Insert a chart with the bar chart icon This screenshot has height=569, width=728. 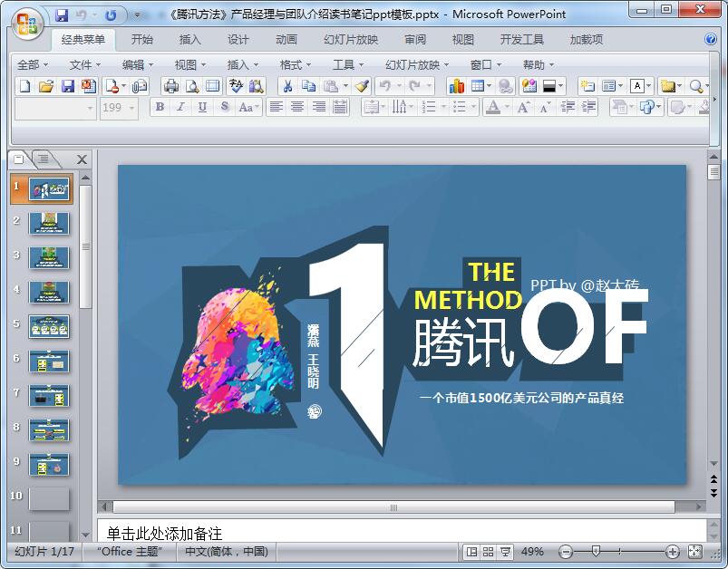pyautogui.click(x=456, y=86)
